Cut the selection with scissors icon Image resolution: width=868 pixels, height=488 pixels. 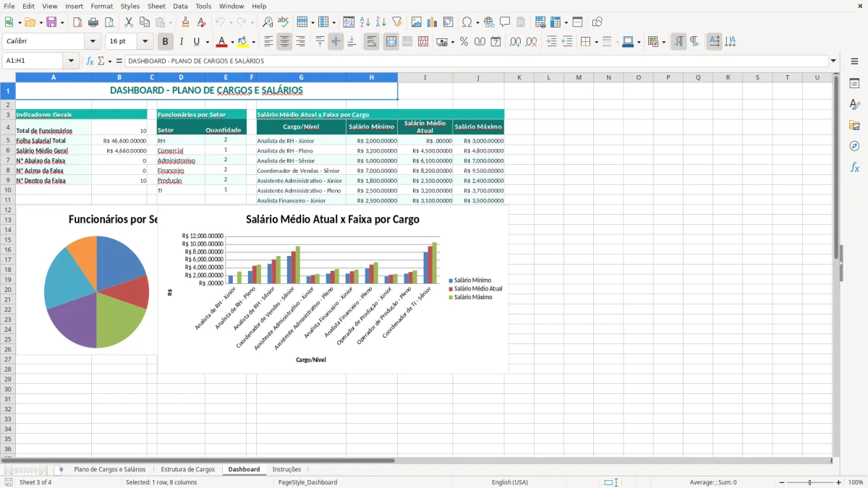(x=129, y=22)
